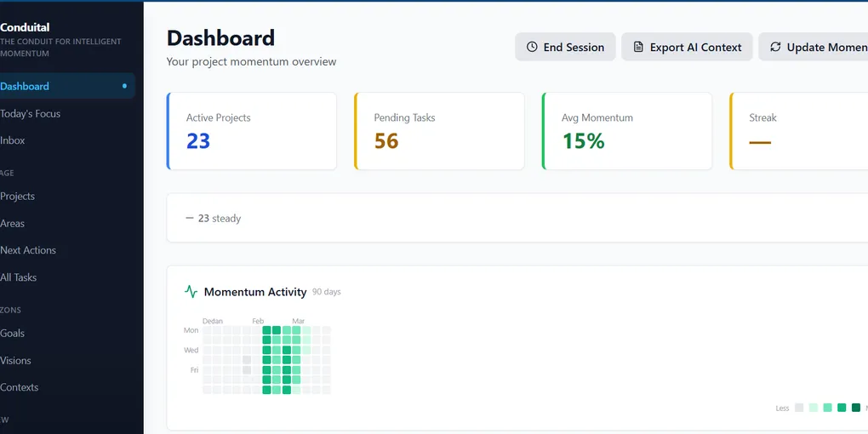
Task: Open Contexts in the sidebar
Action: (x=20, y=387)
